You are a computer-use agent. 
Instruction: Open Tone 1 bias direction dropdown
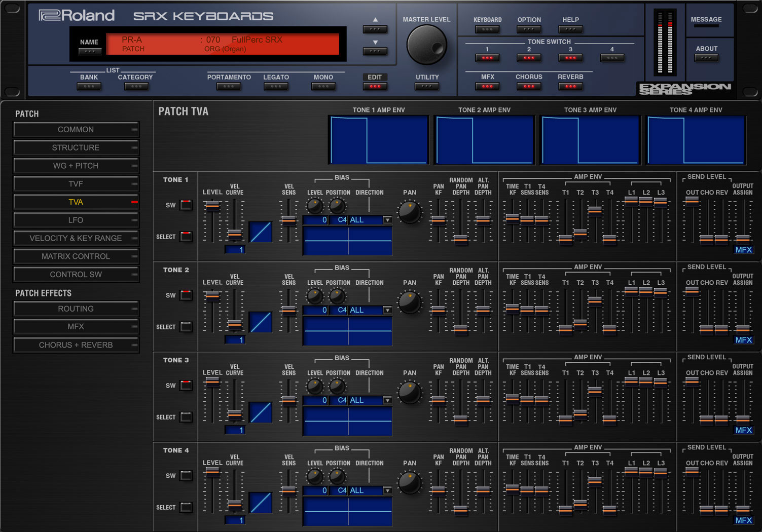387,220
